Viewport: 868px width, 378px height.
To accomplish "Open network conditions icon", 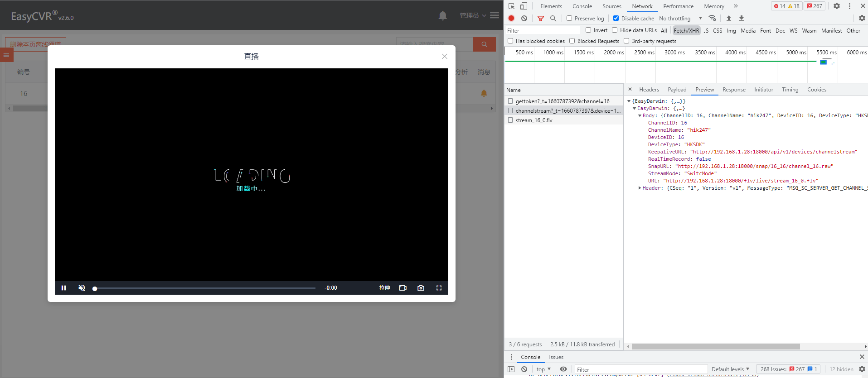I will tap(713, 18).
